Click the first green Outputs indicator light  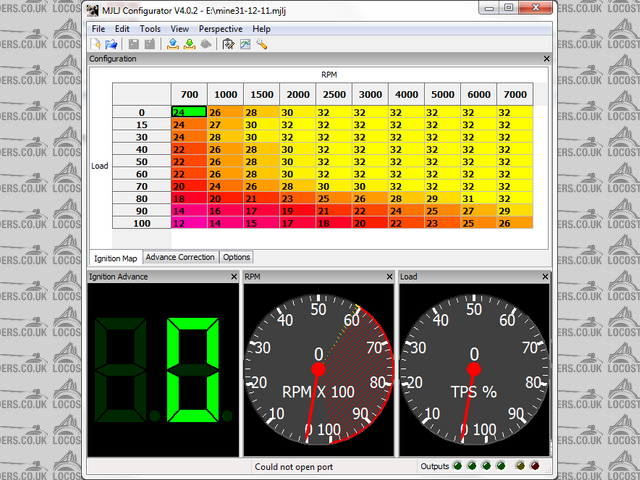tap(458, 466)
